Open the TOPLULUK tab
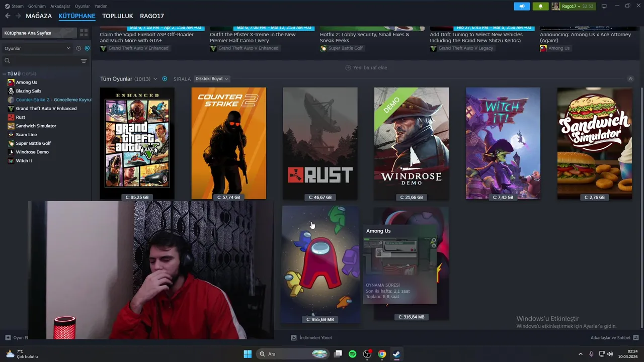Image resolution: width=644 pixels, height=362 pixels. [118, 16]
